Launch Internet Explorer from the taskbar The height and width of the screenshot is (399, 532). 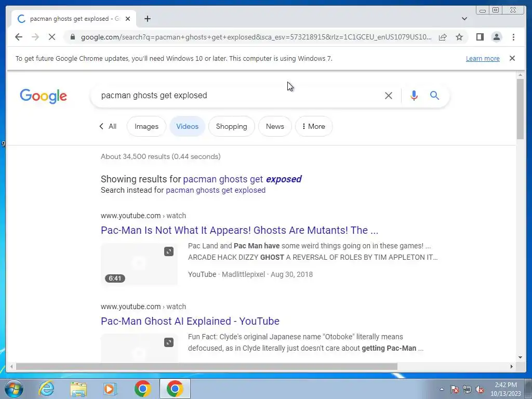tap(46, 389)
